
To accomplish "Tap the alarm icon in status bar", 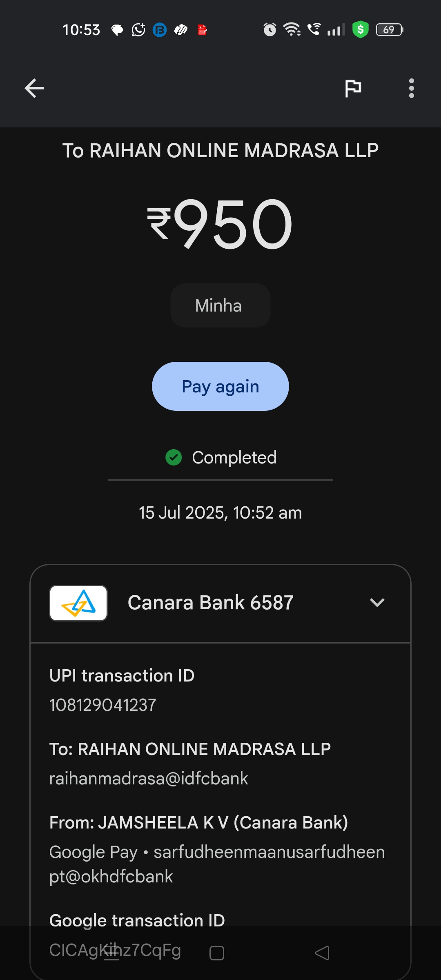I will click(269, 29).
